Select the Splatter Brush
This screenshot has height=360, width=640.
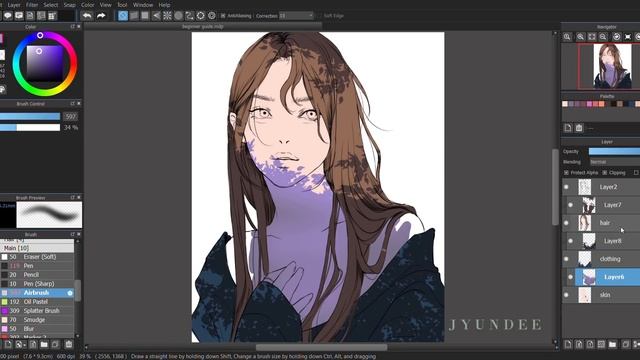click(37, 311)
